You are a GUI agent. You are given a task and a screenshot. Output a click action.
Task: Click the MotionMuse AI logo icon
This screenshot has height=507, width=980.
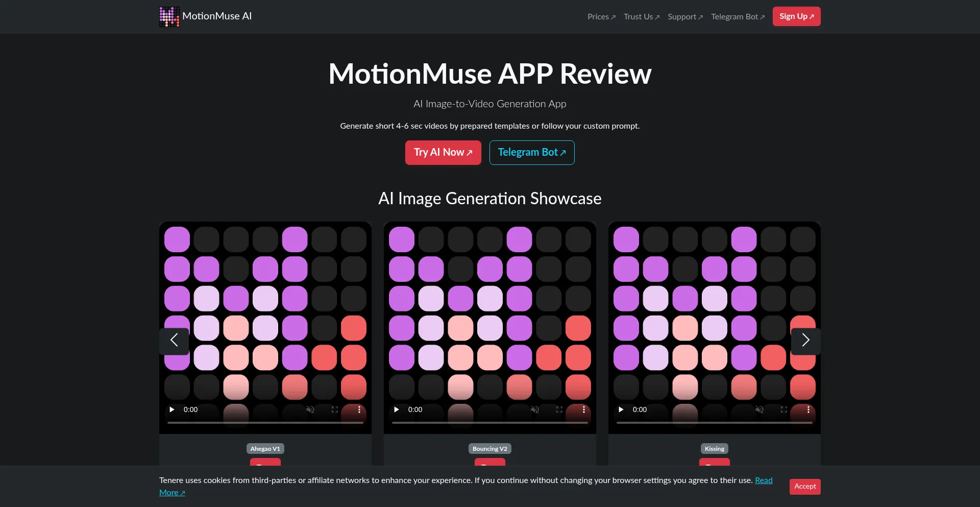click(169, 16)
